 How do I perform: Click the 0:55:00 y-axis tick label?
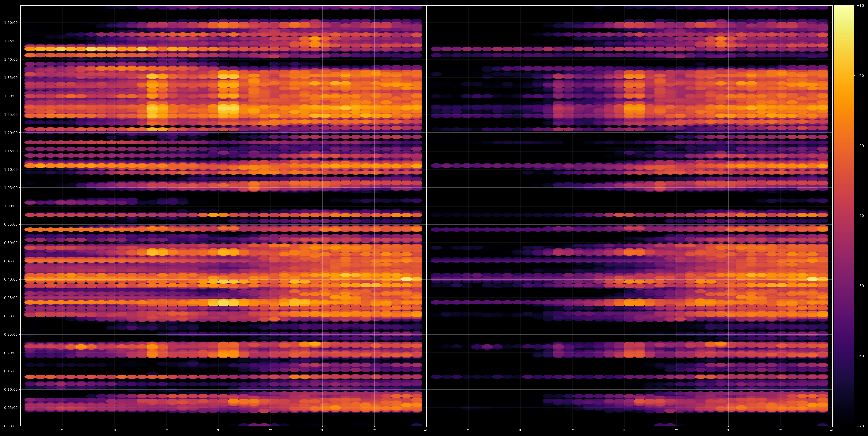11,224
